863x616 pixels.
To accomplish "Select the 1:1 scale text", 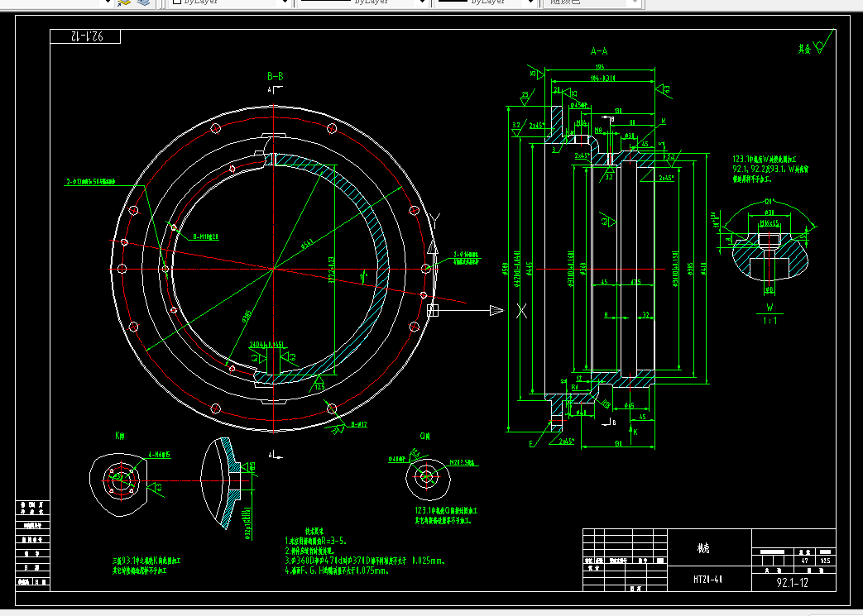I will (x=770, y=320).
